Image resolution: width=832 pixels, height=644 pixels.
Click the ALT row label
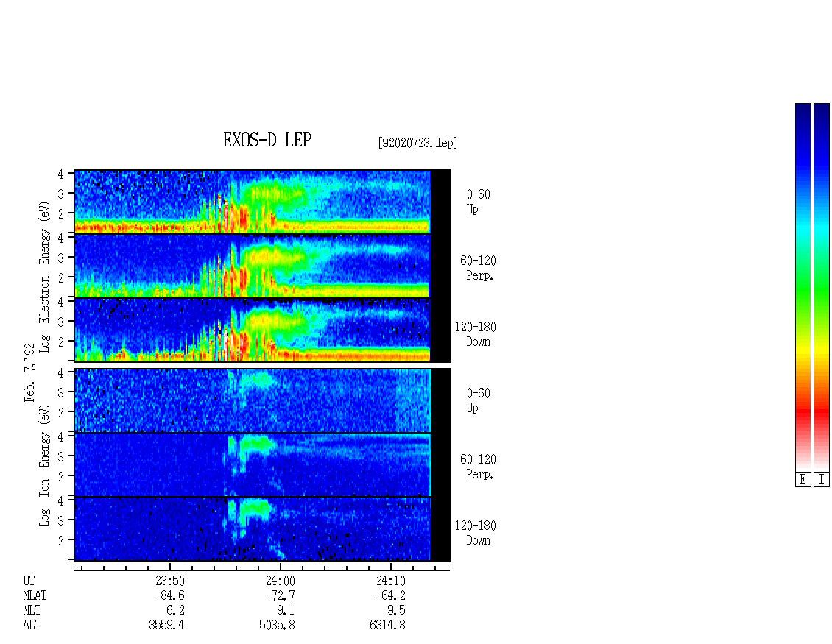[32, 626]
